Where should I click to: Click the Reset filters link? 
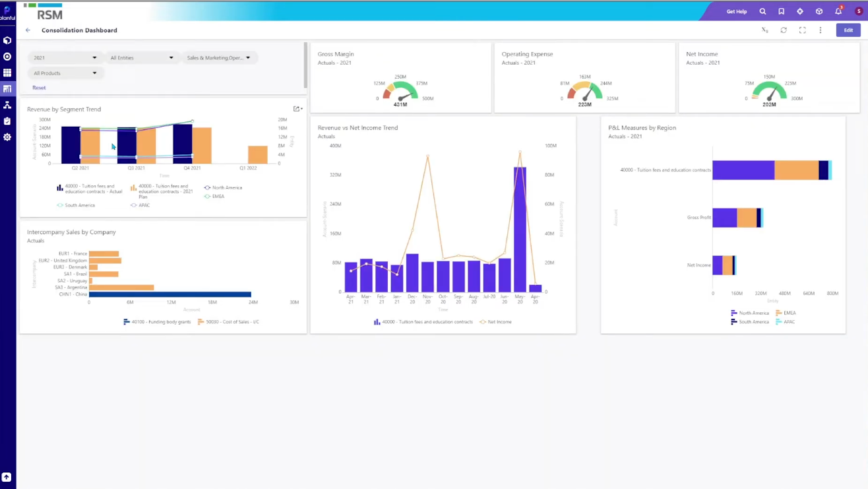[39, 88]
